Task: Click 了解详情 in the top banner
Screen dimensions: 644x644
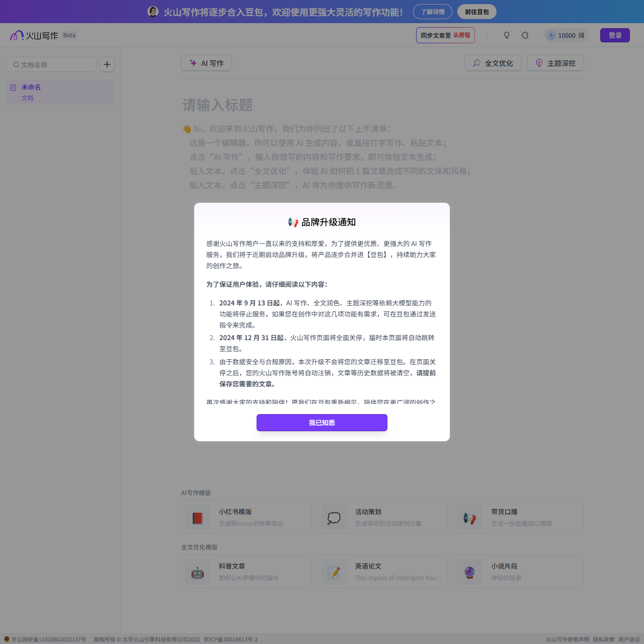Action: [433, 12]
